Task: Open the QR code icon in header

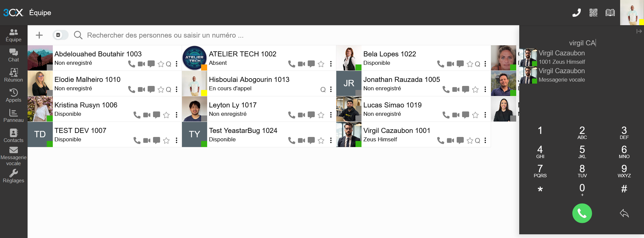Action: click(x=593, y=13)
